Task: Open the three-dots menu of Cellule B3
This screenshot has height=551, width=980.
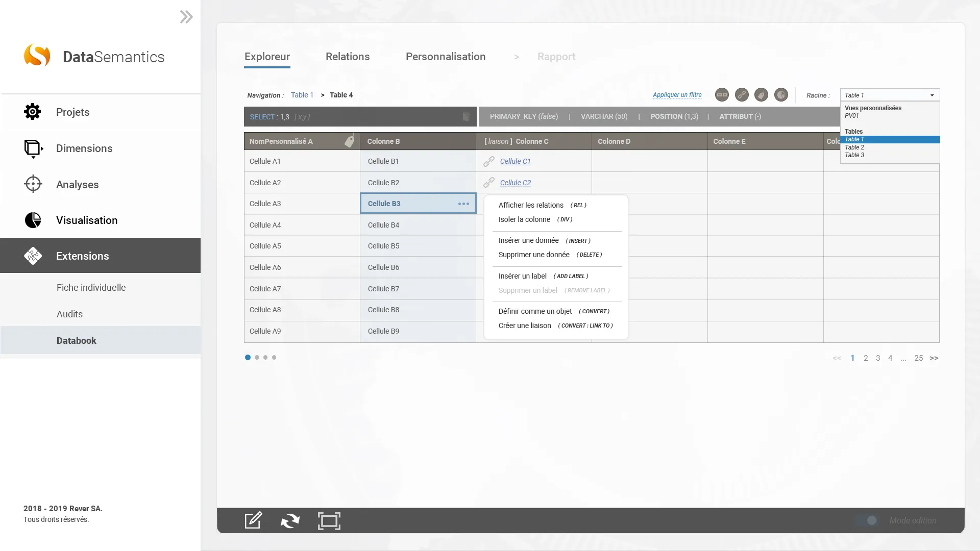Action: pyautogui.click(x=463, y=204)
